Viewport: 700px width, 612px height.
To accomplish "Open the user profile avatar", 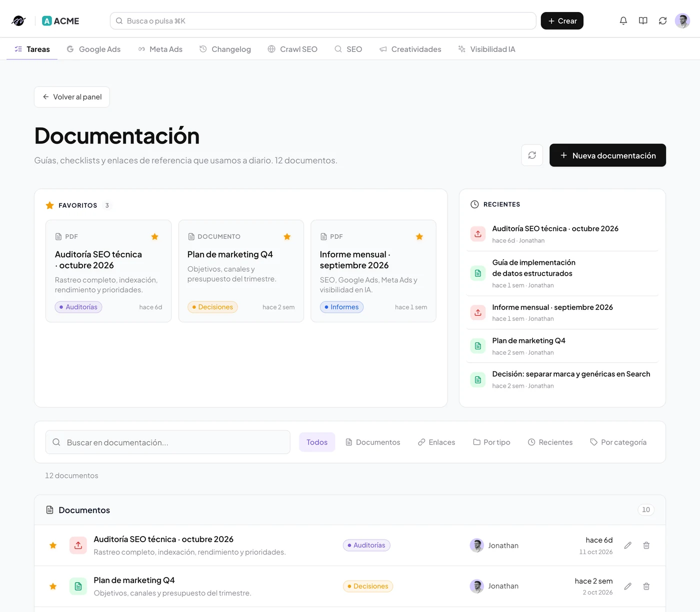I will point(682,21).
